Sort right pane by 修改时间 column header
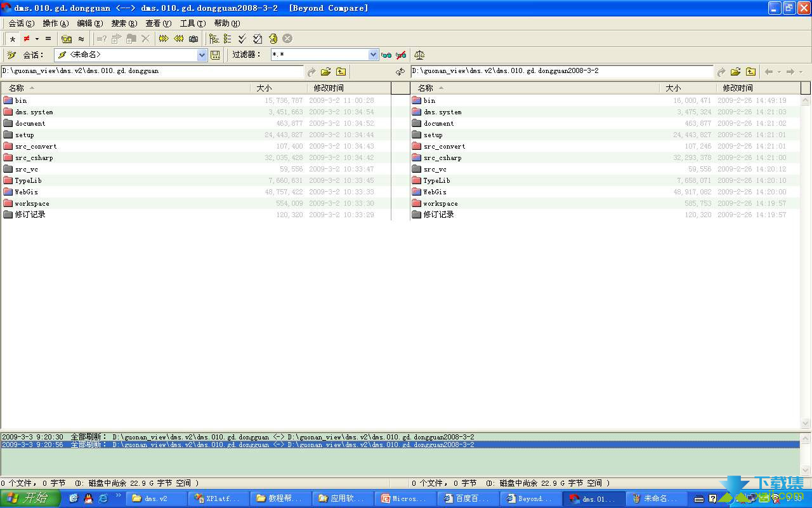 758,88
